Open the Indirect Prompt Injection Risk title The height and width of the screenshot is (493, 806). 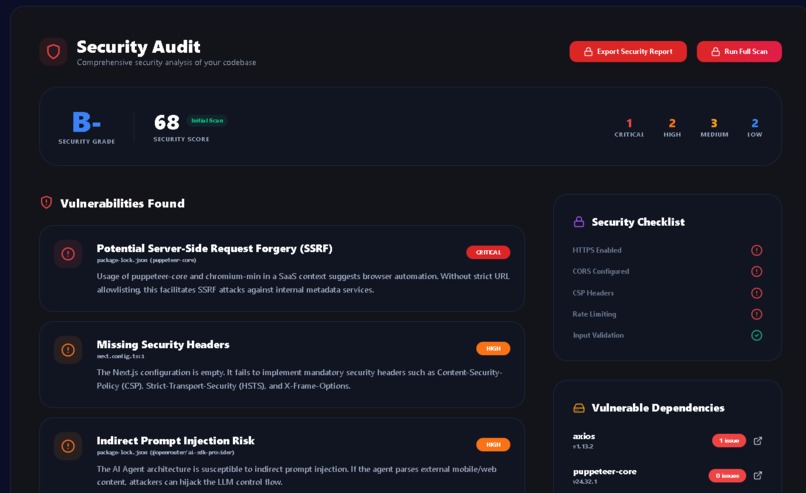point(175,441)
